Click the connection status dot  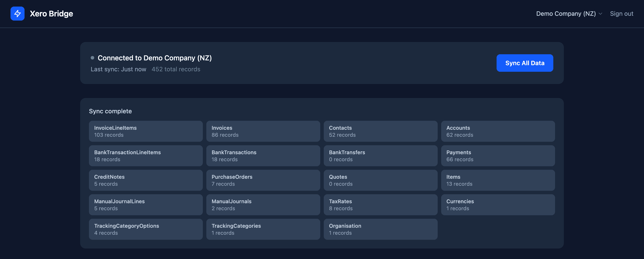pyautogui.click(x=92, y=58)
